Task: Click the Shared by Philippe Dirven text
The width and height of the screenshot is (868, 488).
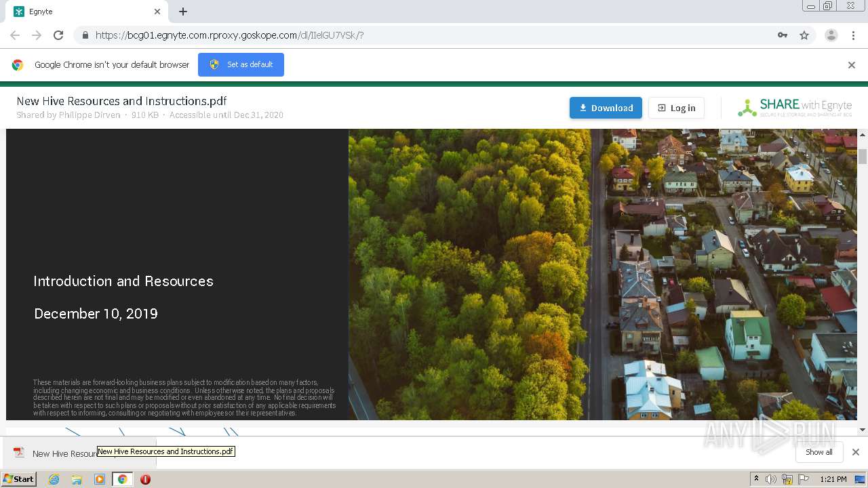Action: coord(68,115)
